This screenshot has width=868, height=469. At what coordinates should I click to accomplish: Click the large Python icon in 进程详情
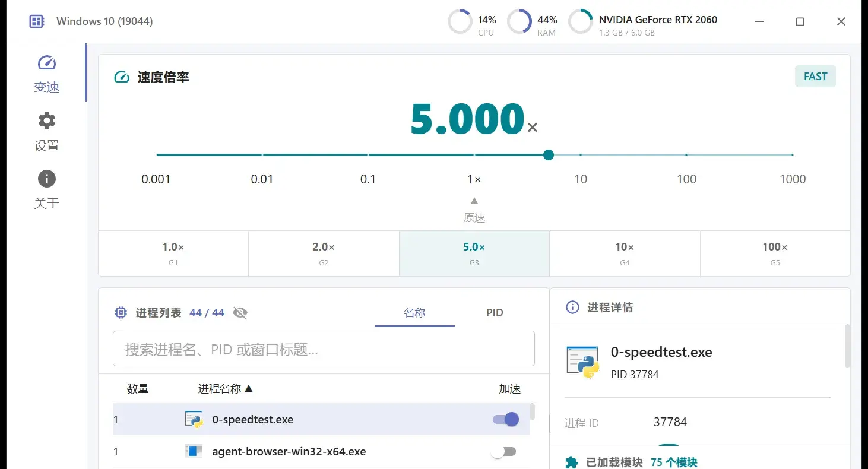[x=582, y=362]
